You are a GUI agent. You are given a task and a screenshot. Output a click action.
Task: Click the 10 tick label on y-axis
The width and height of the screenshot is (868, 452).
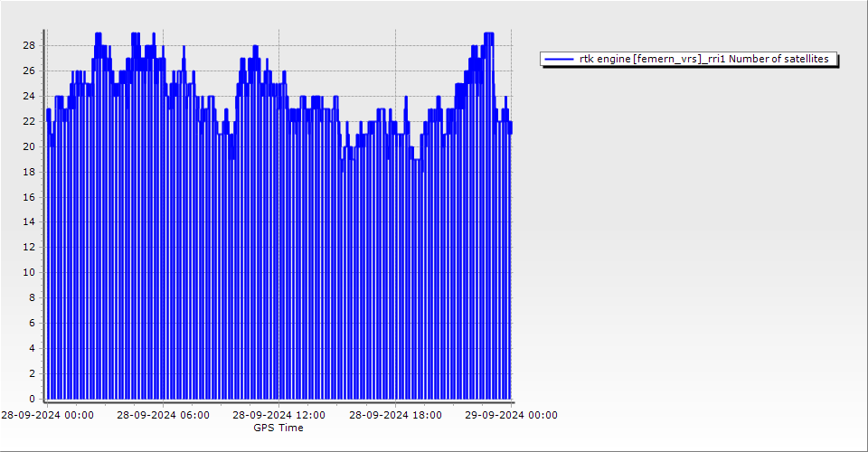pos(29,272)
